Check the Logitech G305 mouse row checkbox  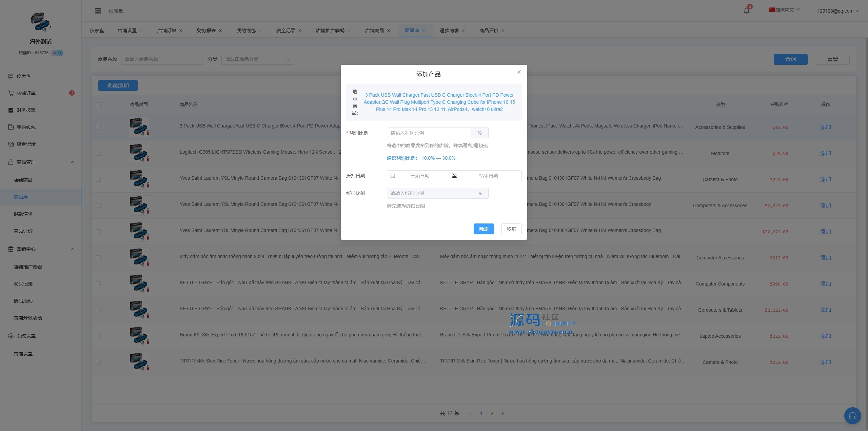(x=98, y=153)
